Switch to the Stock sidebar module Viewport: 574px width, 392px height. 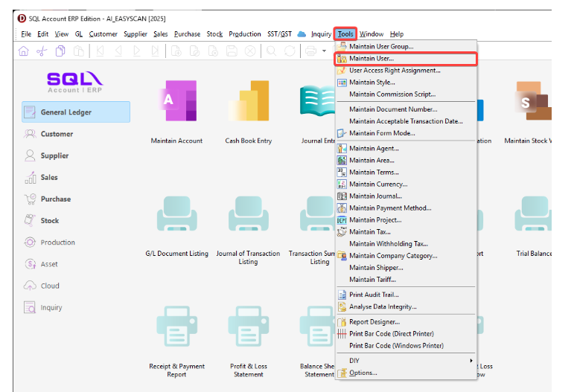click(x=50, y=221)
